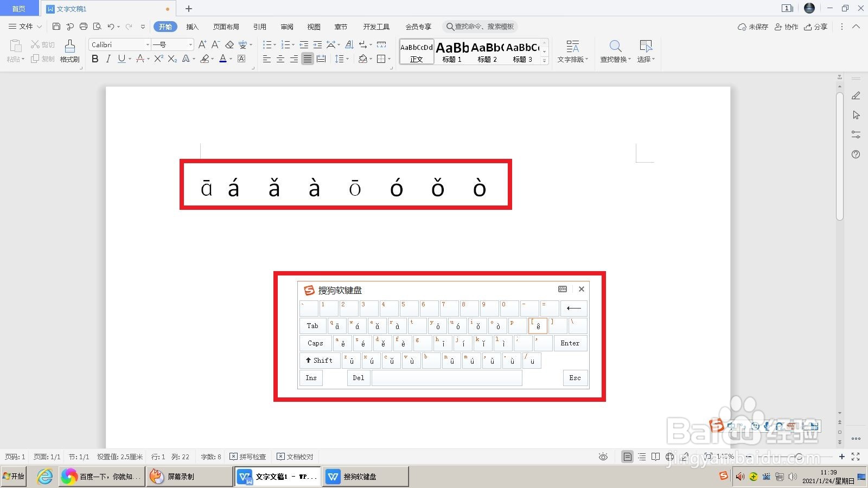This screenshot has width=868, height=488.
Task: Click the selection cursor icon in right sidebar
Action: pos(856,115)
